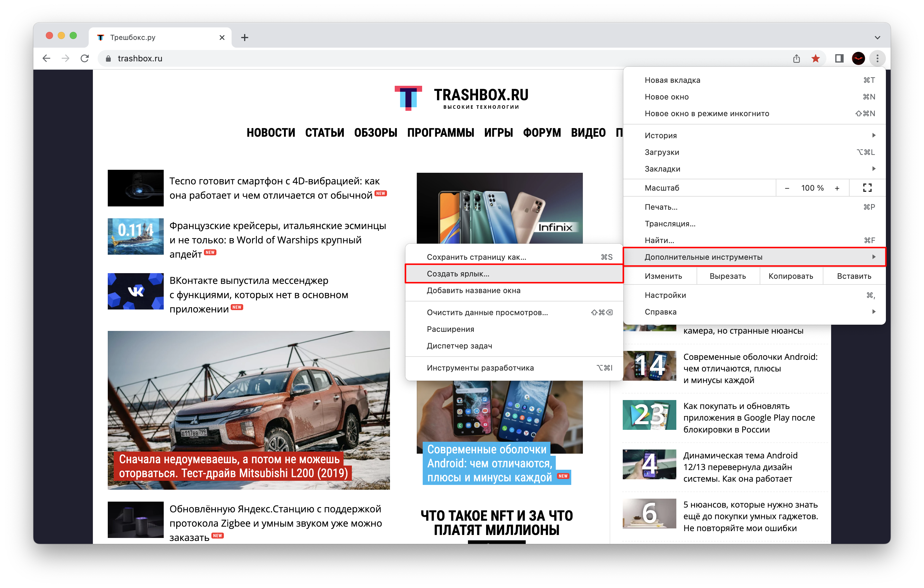Click the VK messenger article thumbnail
Image resolution: width=924 pixels, height=588 pixels.
(x=135, y=291)
